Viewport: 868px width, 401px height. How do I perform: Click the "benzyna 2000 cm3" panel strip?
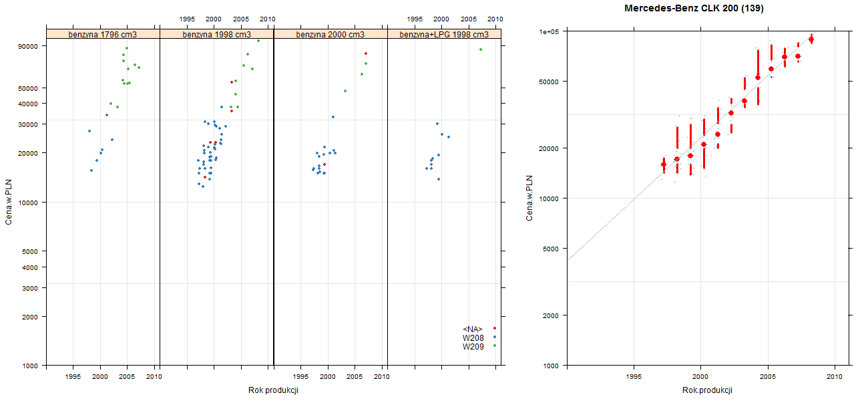click(x=331, y=34)
